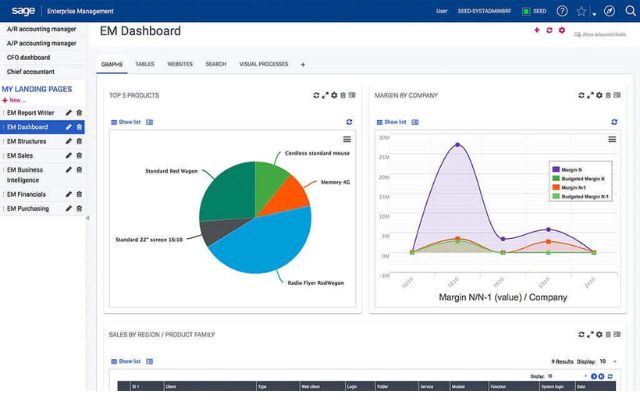Switch to the VISUAL PROCESSES tab
Screen dimensions: 640x400
(264, 64)
